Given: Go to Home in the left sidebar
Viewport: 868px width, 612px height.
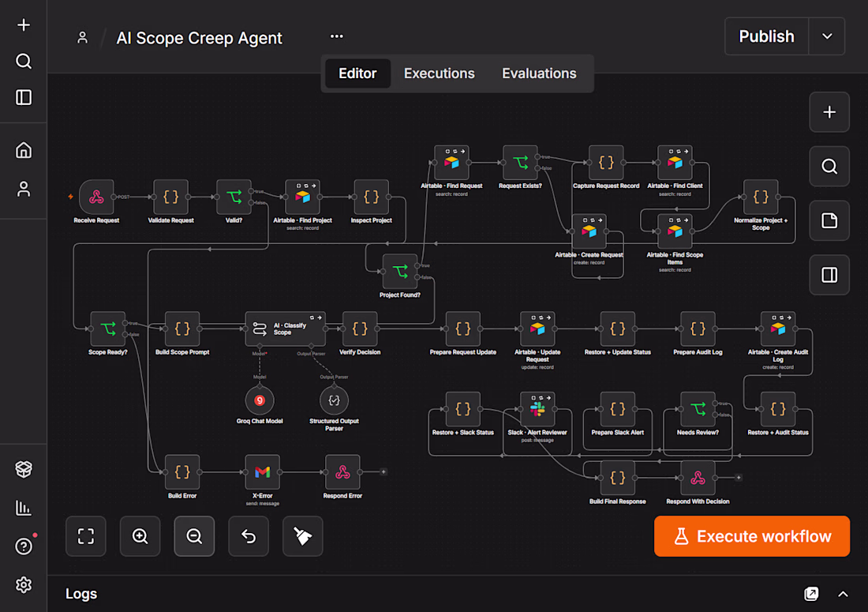Looking at the screenshot, I should pyautogui.click(x=23, y=150).
